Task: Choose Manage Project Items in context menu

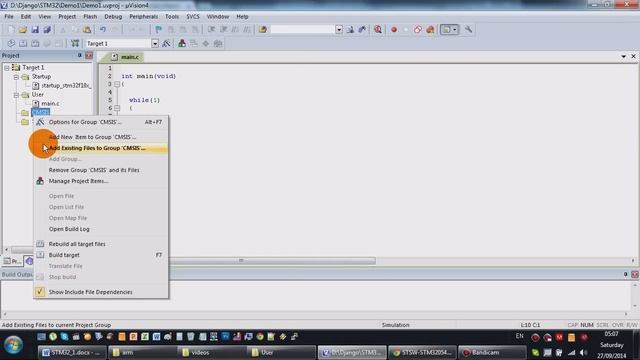Action: 101,181
